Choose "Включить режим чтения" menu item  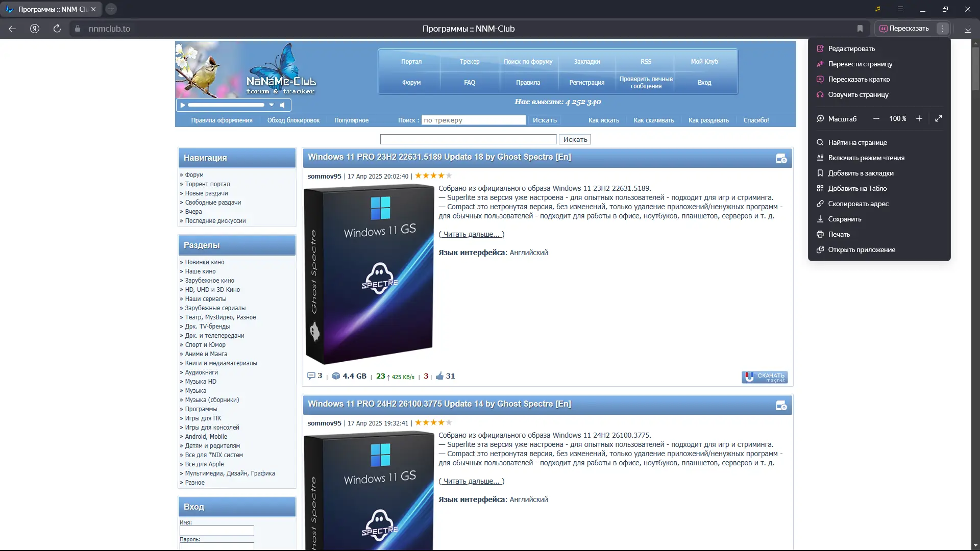866,158
